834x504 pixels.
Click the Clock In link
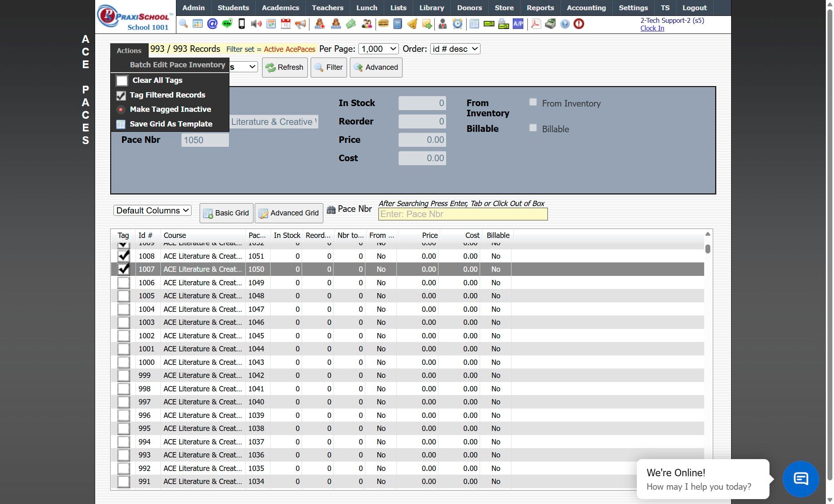pos(652,28)
